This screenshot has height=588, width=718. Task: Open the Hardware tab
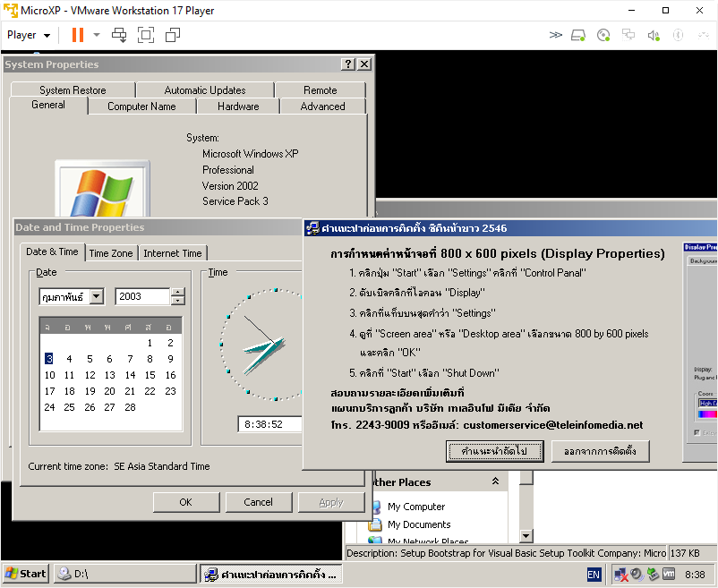pyautogui.click(x=238, y=107)
